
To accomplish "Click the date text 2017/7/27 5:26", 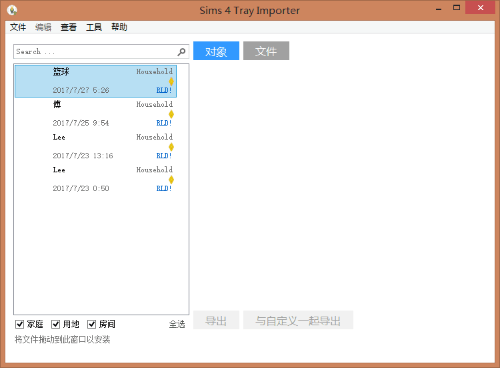I will [x=81, y=90].
